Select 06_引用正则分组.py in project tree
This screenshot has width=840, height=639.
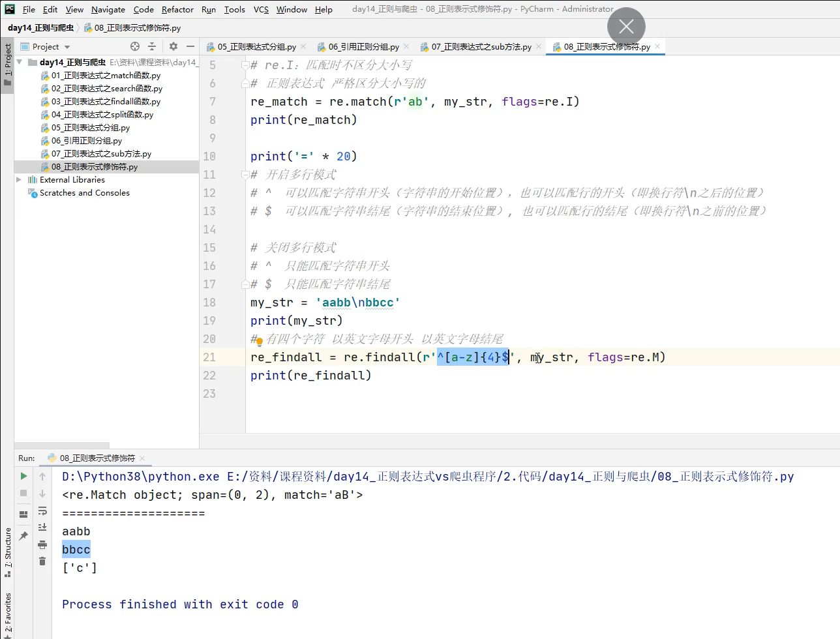click(x=87, y=140)
